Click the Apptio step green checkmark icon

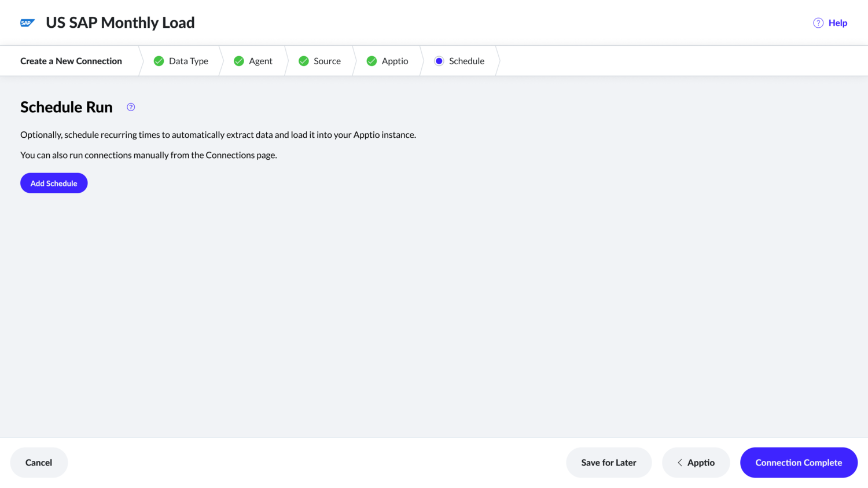tap(372, 61)
